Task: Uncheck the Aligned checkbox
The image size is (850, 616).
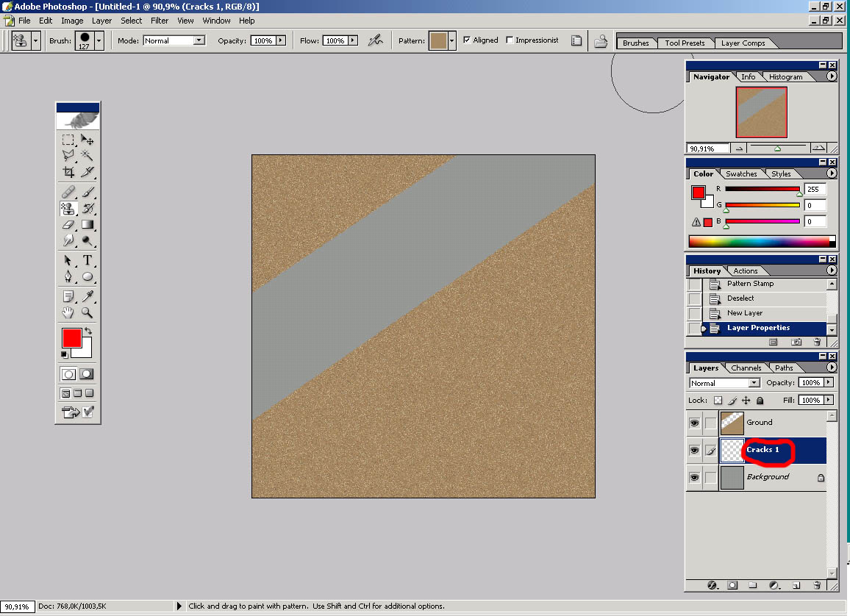Action: pos(468,40)
